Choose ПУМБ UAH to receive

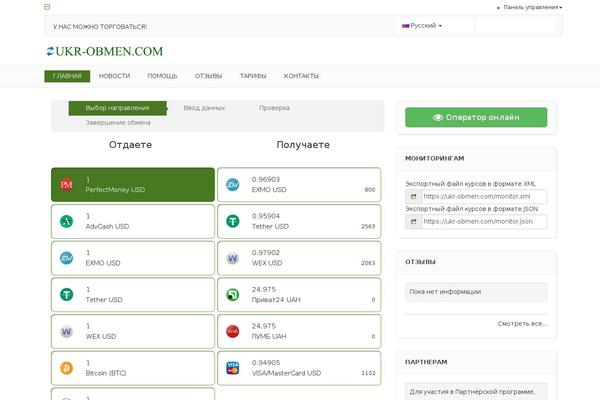point(299,331)
